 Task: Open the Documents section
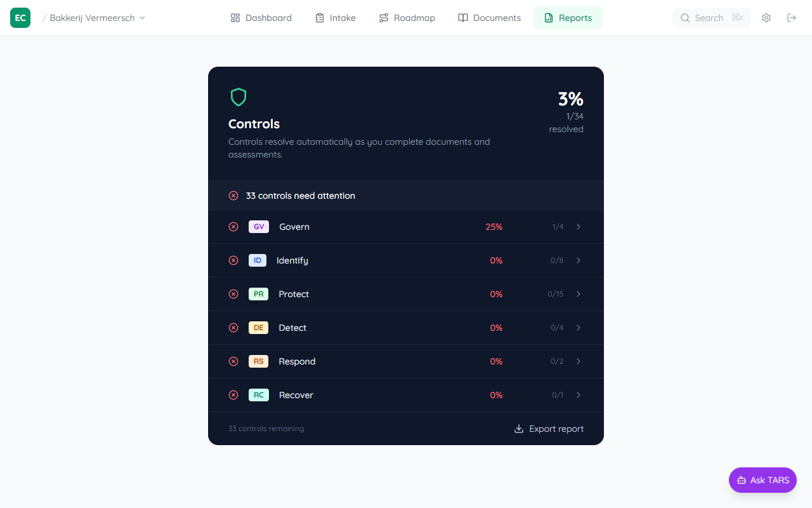[489, 18]
